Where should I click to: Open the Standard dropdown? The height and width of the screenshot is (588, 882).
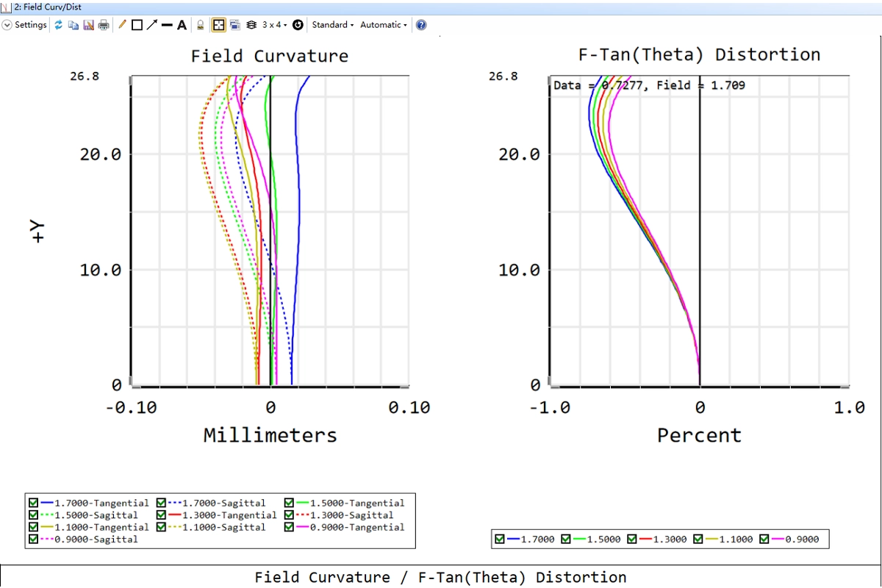[x=332, y=25]
